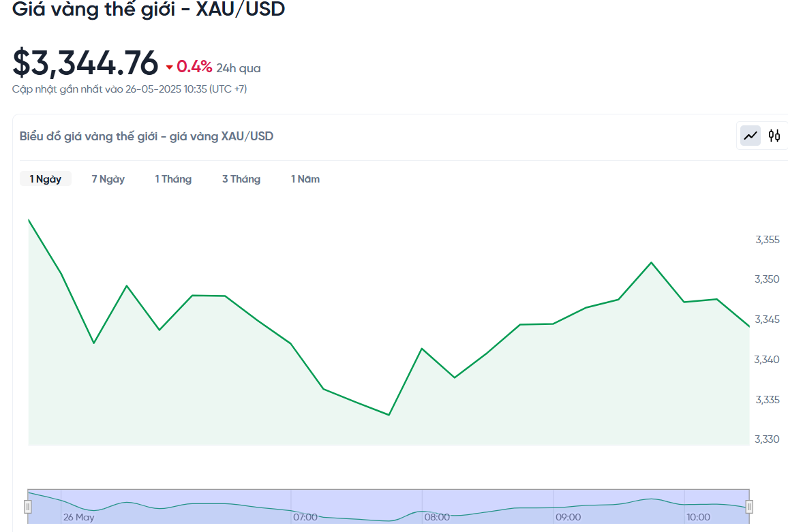Viewport: 788px width, 532px height.
Task: Click the 3,350 y-axis label
Action: click(x=768, y=279)
